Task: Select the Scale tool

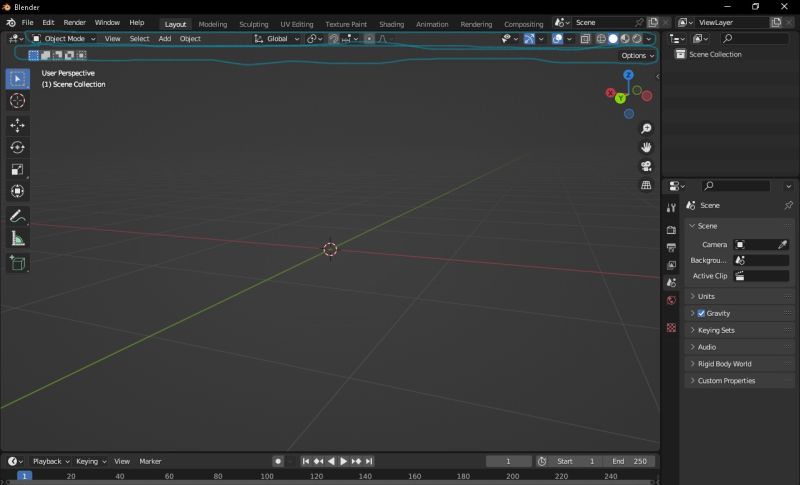Action: click(17, 169)
